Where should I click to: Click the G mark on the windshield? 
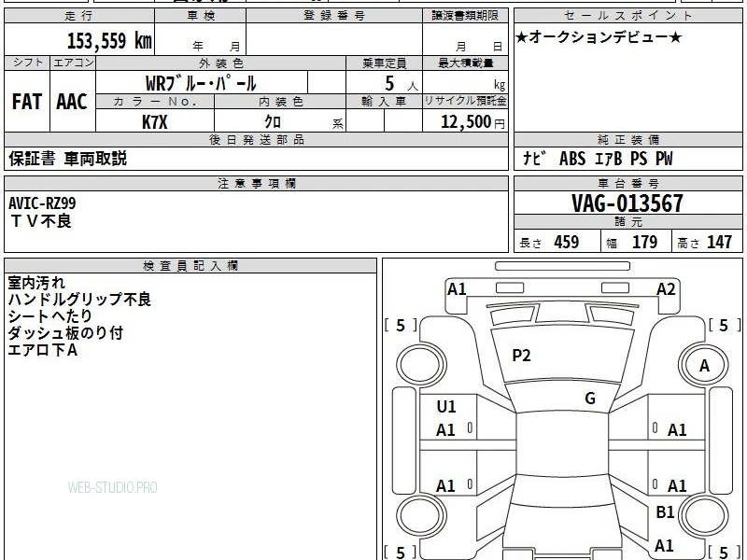click(x=590, y=399)
